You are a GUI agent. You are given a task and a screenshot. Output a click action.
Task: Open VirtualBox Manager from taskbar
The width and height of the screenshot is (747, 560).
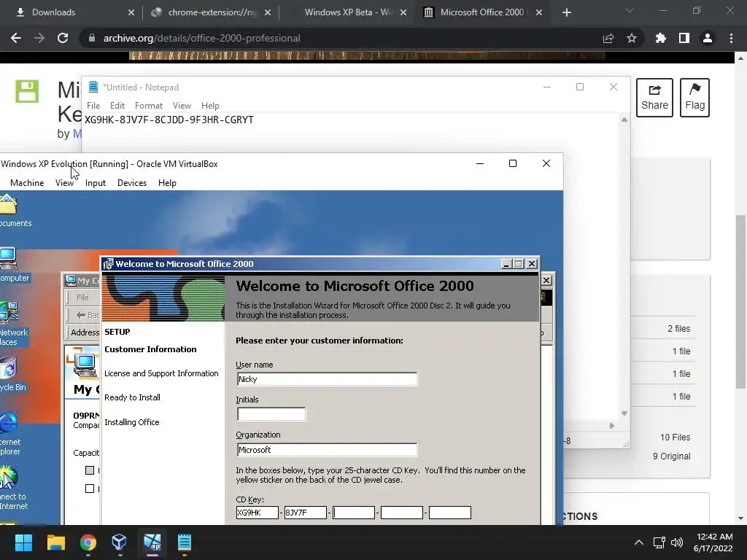pos(120,542)
